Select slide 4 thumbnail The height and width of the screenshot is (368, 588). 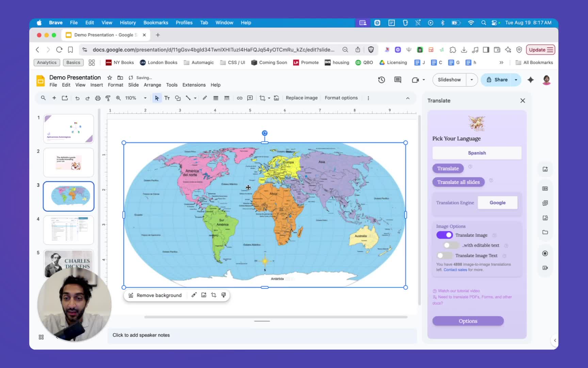[68, 230]
